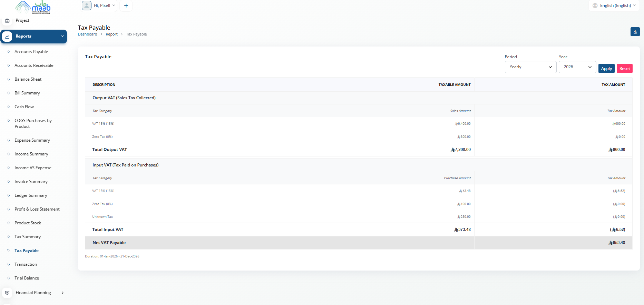Open the Project sidebar menu
This screenshot has width=644, height=305.
22,20
